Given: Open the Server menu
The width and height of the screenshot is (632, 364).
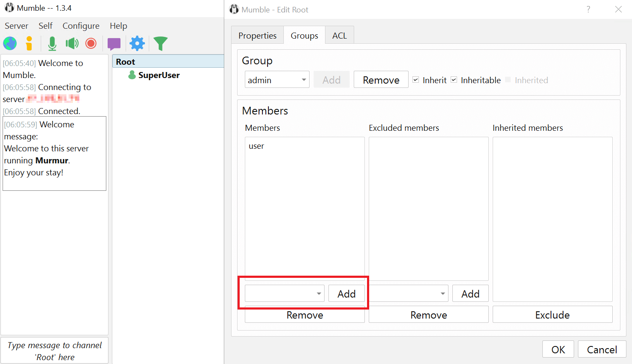Looking at the screenshot, I should click(16, 26).
